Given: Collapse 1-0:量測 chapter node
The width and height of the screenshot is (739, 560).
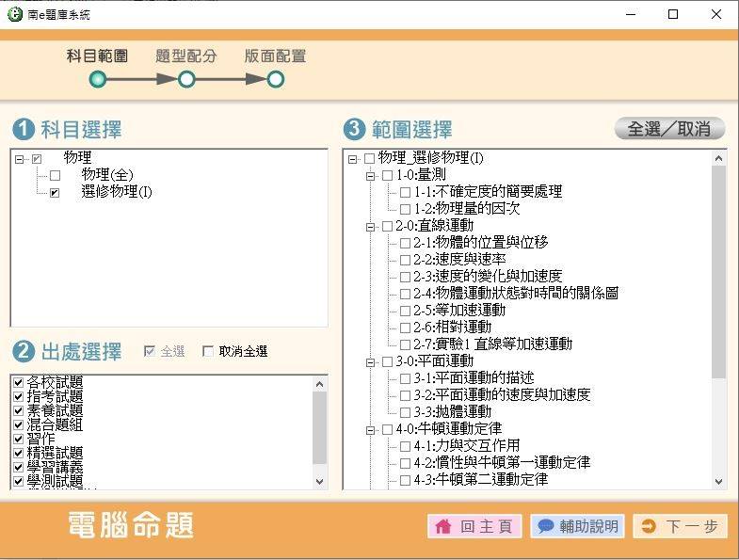Looking at the screenshot, I should 371,176.
